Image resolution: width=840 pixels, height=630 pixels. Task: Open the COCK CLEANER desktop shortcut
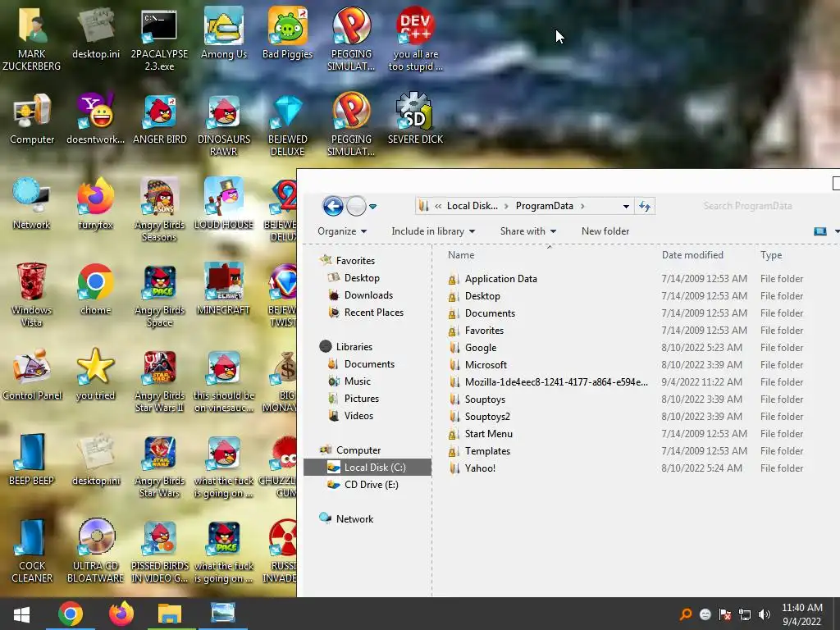[32, 550]
